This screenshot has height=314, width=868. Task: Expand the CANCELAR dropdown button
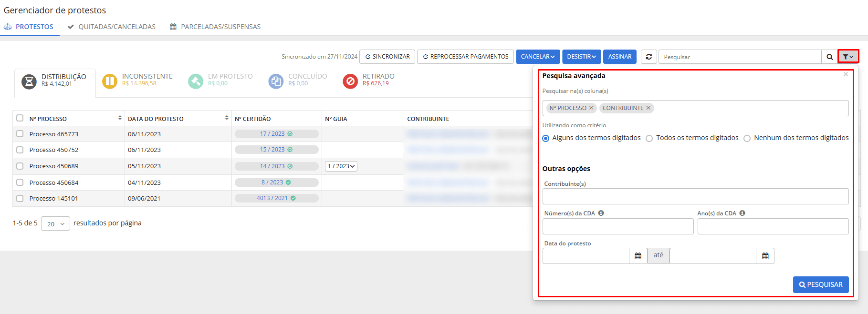pos(538,57)
